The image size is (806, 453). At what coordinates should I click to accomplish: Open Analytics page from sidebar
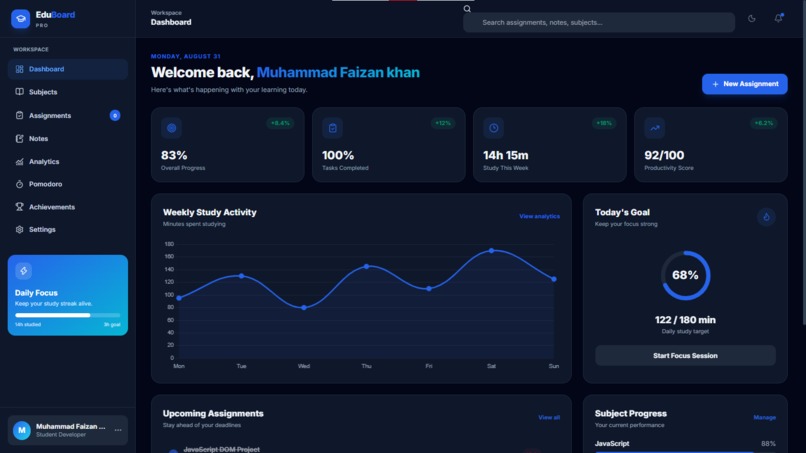point(68,161)
